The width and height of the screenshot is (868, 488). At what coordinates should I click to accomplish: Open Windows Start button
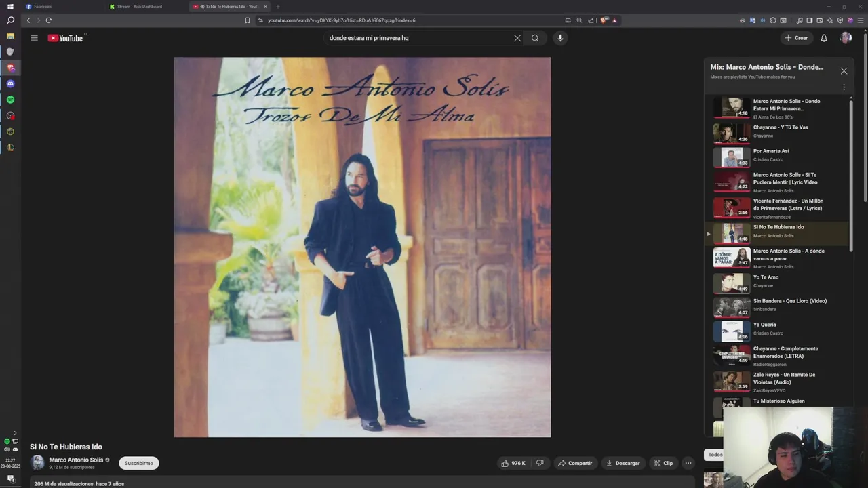pyautogui.click(x=10, y=6)
